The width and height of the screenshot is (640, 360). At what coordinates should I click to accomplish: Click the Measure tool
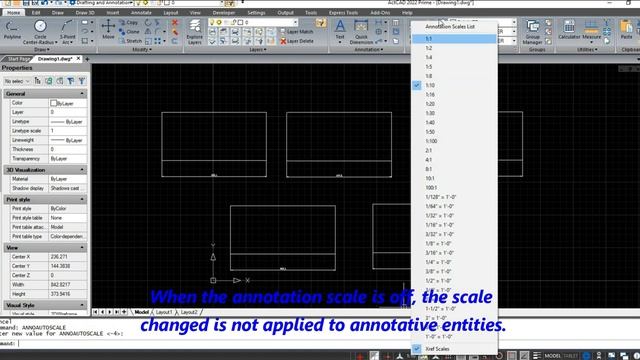tap(591, 30)
